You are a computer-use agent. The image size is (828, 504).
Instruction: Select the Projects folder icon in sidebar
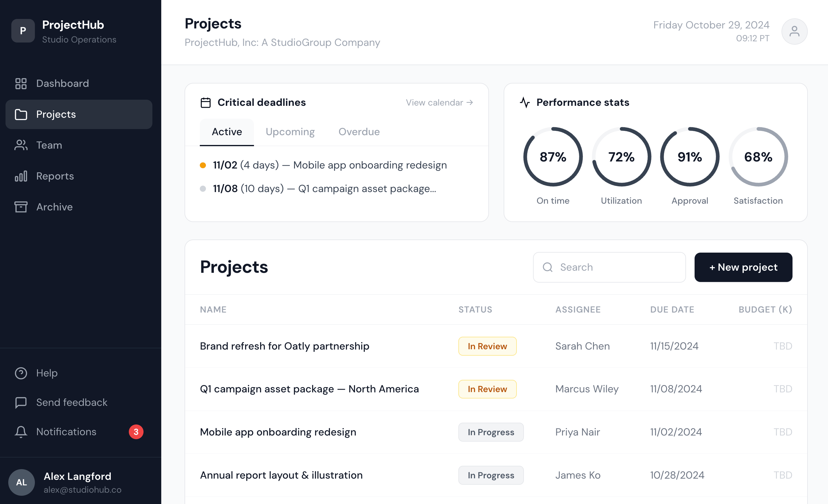coord(21,114)
